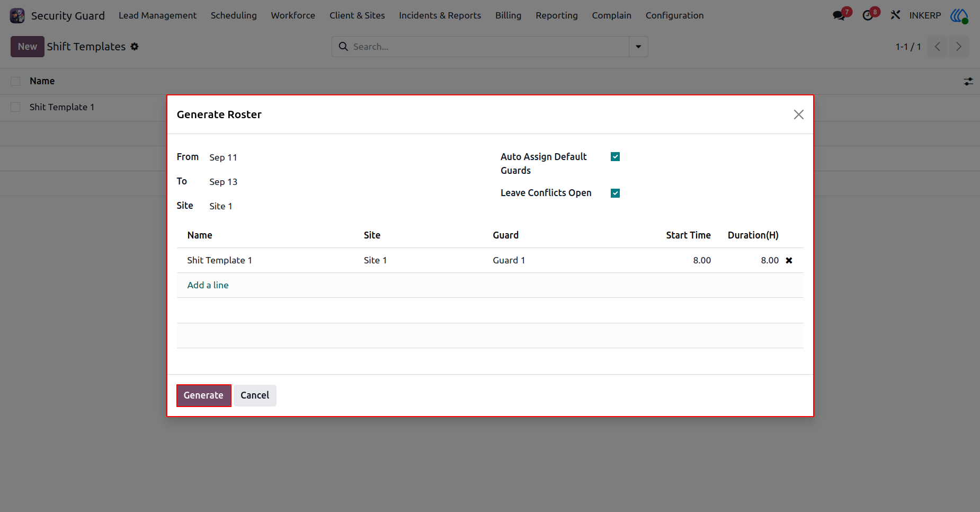
Task: Open the chat messages icon
Action: pyautogui.click(x=839, y=15)
